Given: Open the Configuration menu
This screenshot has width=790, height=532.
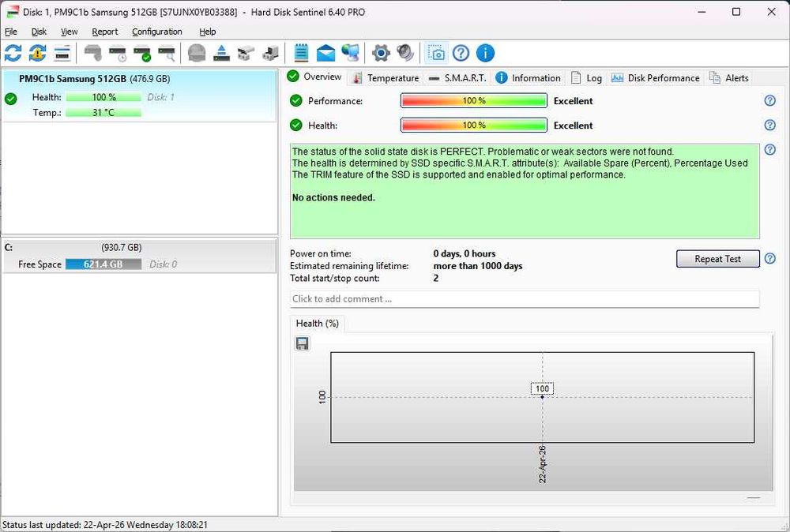Looking at the screenshot, I should tap(157, 32).
